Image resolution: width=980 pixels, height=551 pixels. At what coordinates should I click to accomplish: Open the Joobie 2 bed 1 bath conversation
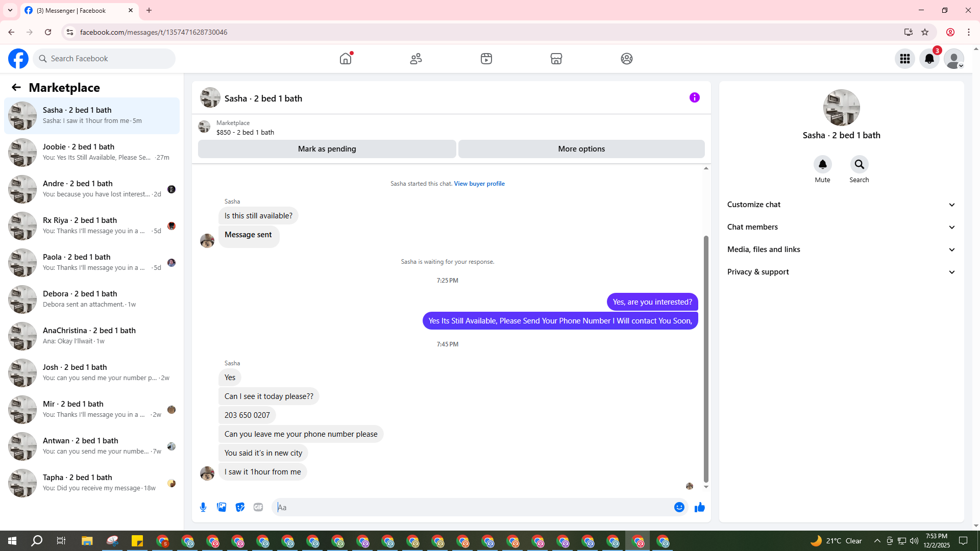(x=92, y=152)
